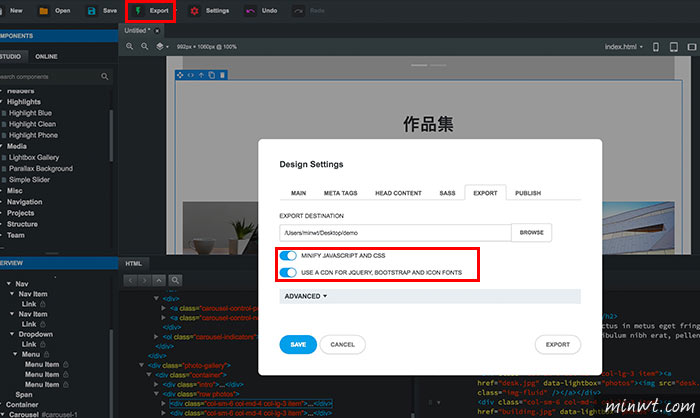Click the move handle on selected component
700x418 pixels.
pyautogui.click(x=180, y=75)
